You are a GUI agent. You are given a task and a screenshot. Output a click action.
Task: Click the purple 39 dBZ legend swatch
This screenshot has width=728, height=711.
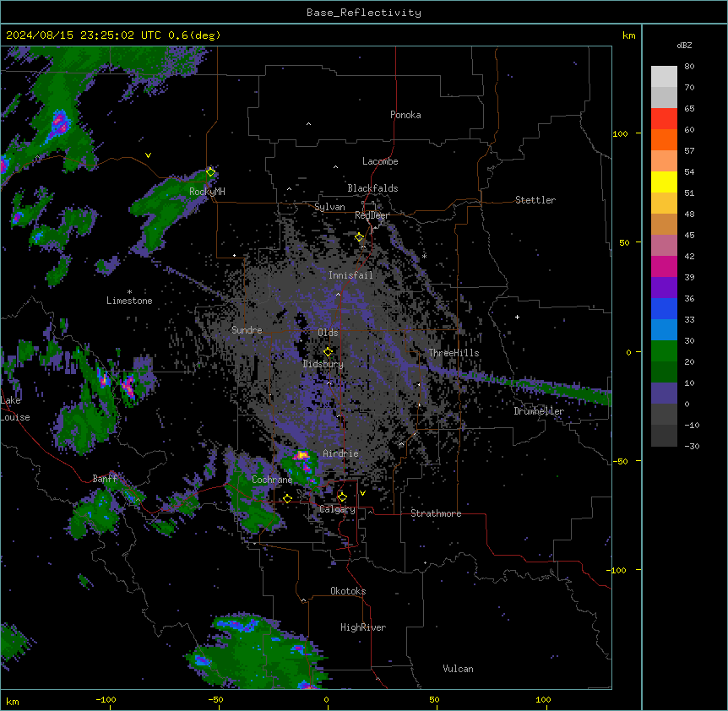pos(664,288)
